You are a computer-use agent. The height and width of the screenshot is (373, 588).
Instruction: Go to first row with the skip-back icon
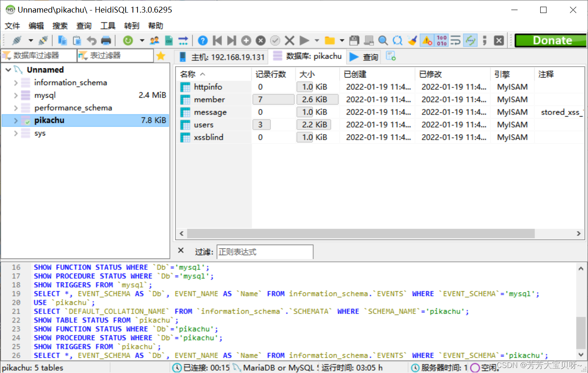click(217, 40)
